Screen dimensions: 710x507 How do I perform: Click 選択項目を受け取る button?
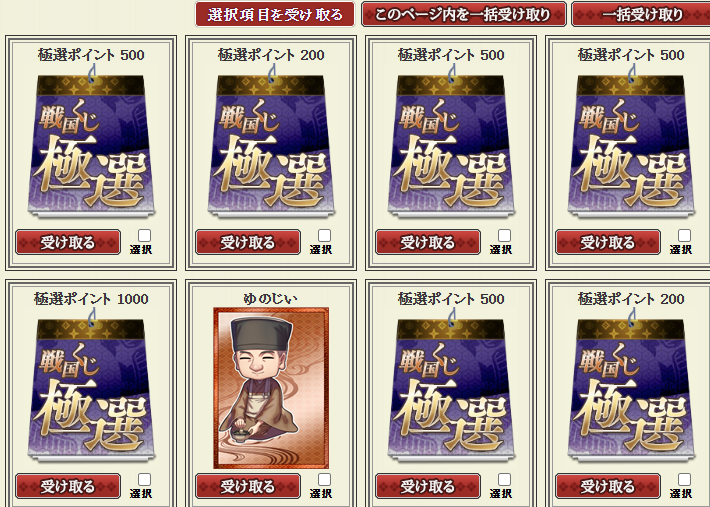tap(275, 14)
